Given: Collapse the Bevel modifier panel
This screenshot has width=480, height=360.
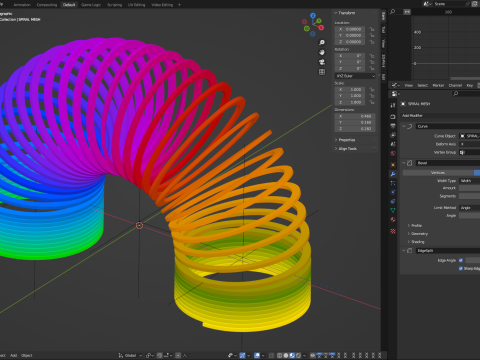Looking at the screenshot, I should (x=404, y=163).
